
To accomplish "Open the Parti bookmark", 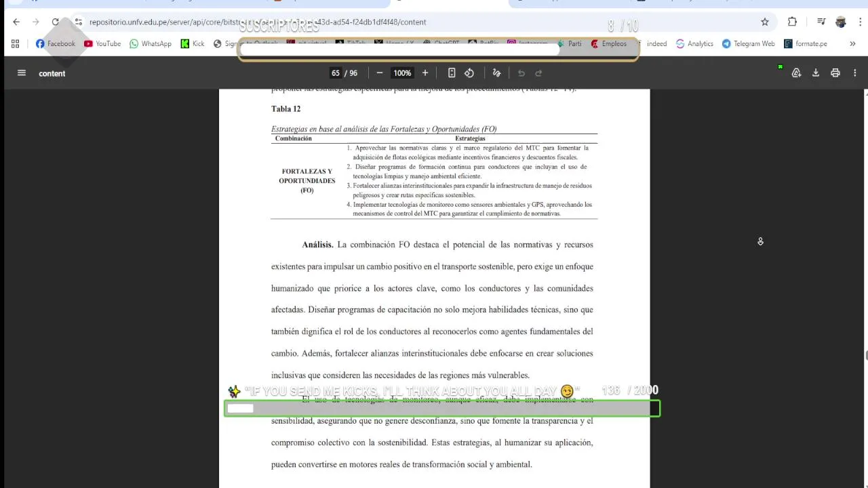I will (570, 43).
